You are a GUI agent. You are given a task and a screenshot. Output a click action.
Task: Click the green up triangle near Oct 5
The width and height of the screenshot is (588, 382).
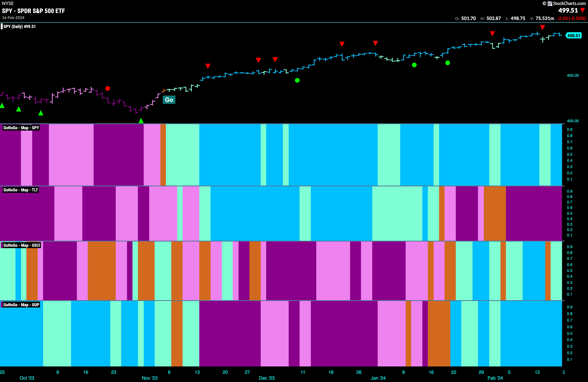coord(41,113)
